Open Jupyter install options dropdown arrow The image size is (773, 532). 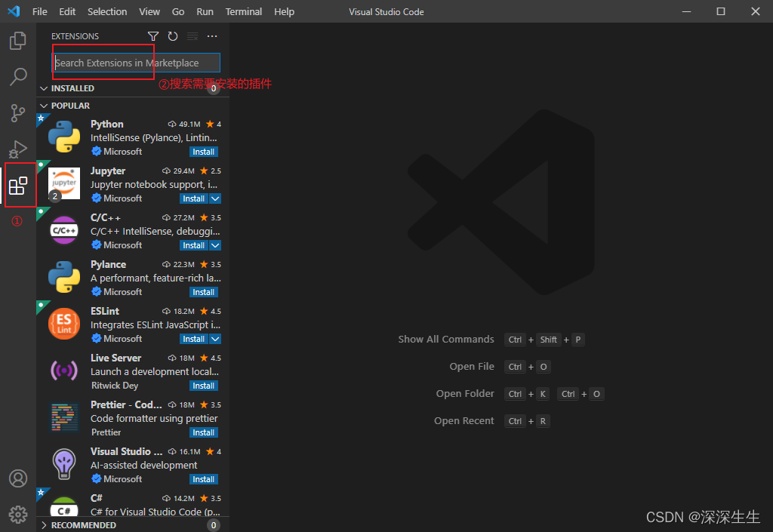coord(215,198)
